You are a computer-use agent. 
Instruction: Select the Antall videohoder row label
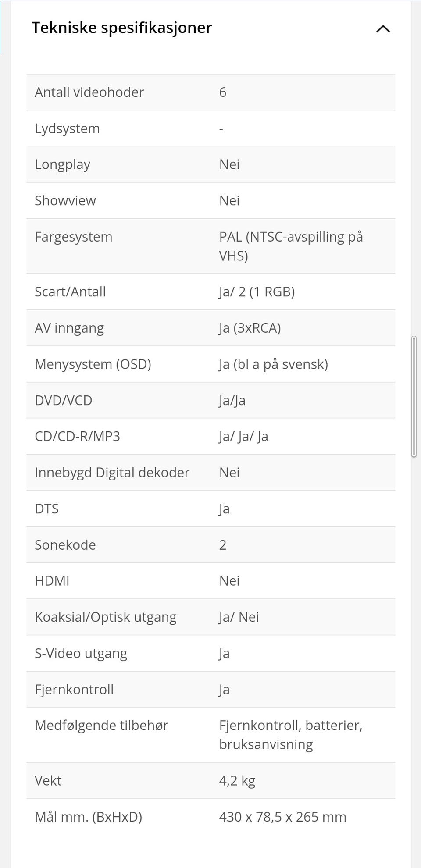[89, 92]
